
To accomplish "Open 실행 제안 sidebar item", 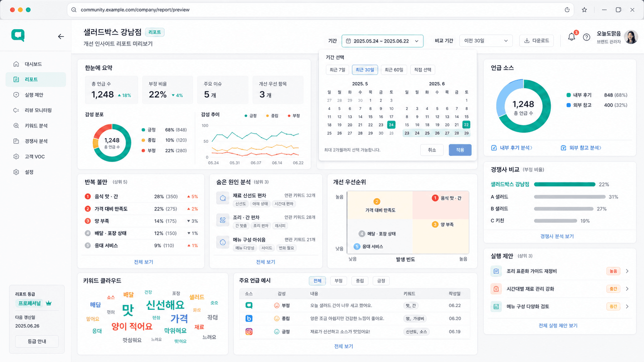I will [x=36, y=95].
